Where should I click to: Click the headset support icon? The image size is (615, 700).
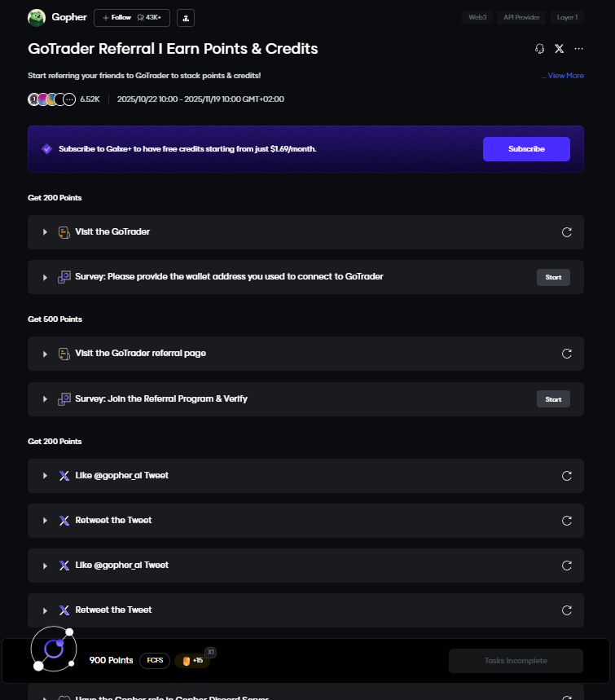tap(539, 49)
